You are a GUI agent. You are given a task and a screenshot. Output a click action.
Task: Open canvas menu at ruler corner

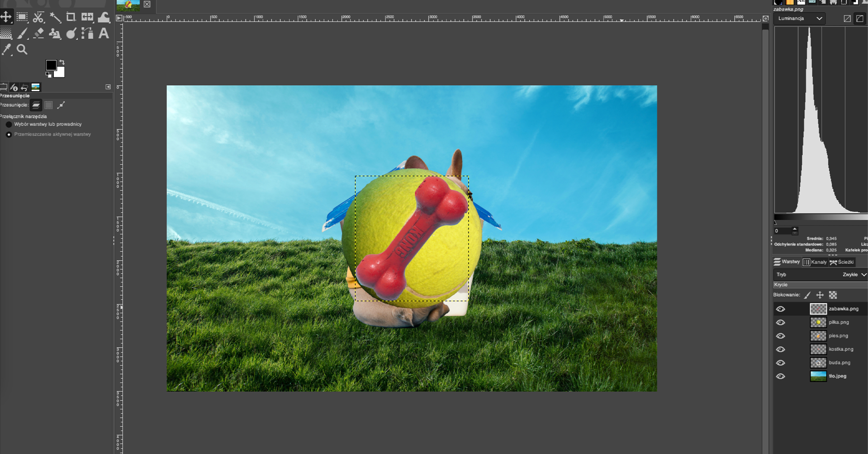119,18
